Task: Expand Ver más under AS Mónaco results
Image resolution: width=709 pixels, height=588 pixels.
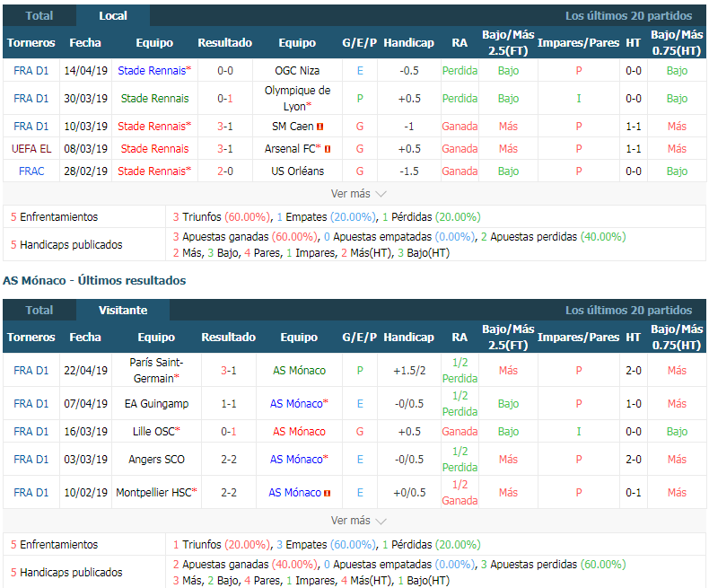Action: pos(358,521)
